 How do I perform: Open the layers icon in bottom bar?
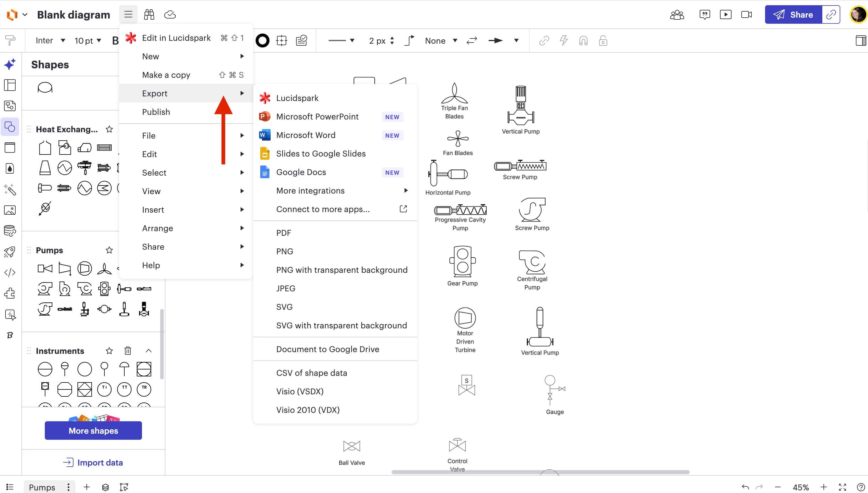tap(105, 487)
